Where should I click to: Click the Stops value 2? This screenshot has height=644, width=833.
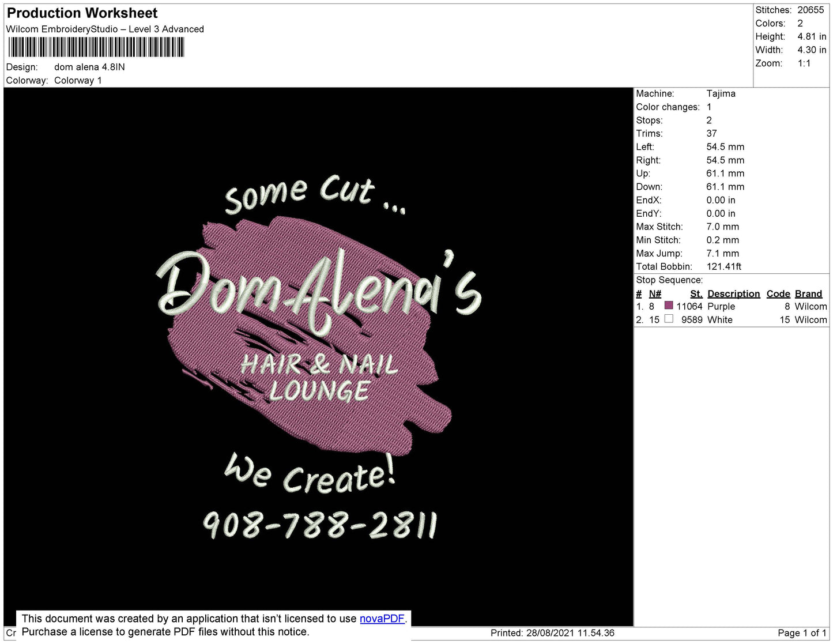click(x=709, y=120)
